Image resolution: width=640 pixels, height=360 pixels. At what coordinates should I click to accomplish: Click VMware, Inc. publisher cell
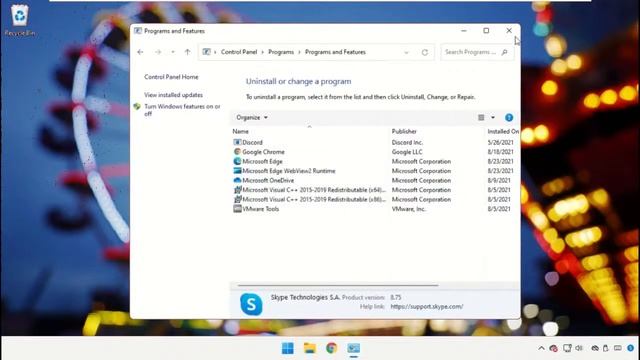coord(409,209)
